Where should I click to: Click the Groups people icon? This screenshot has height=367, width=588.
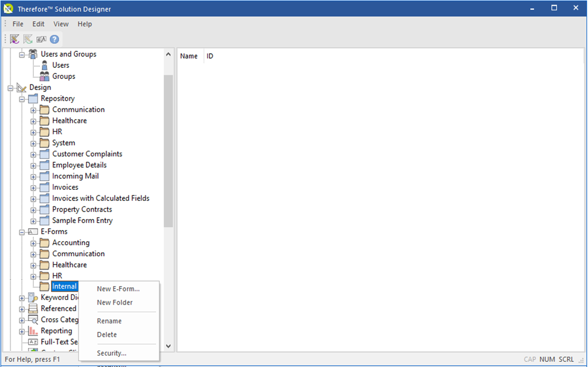44,76
